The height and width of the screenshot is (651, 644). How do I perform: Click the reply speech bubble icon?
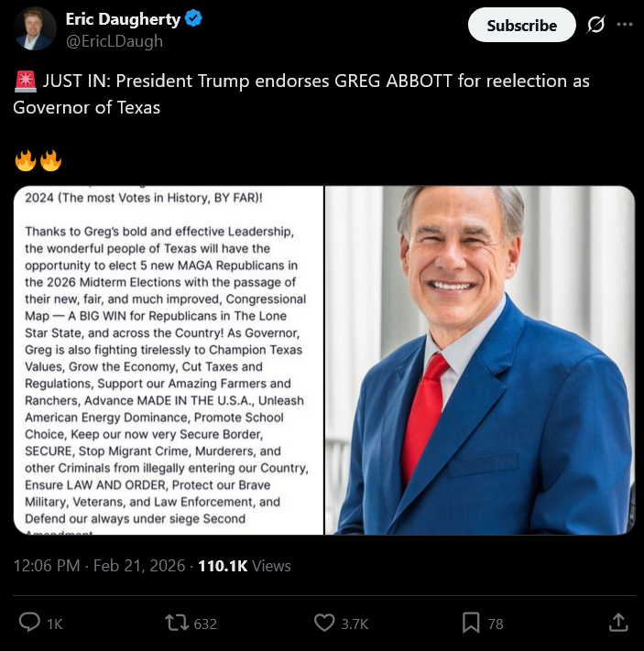coord(29,623)
